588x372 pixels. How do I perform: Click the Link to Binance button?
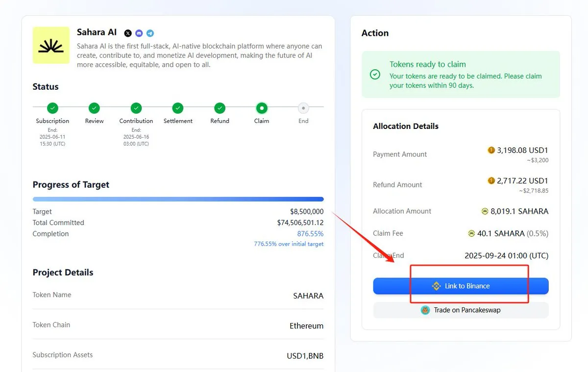point(461,286)
